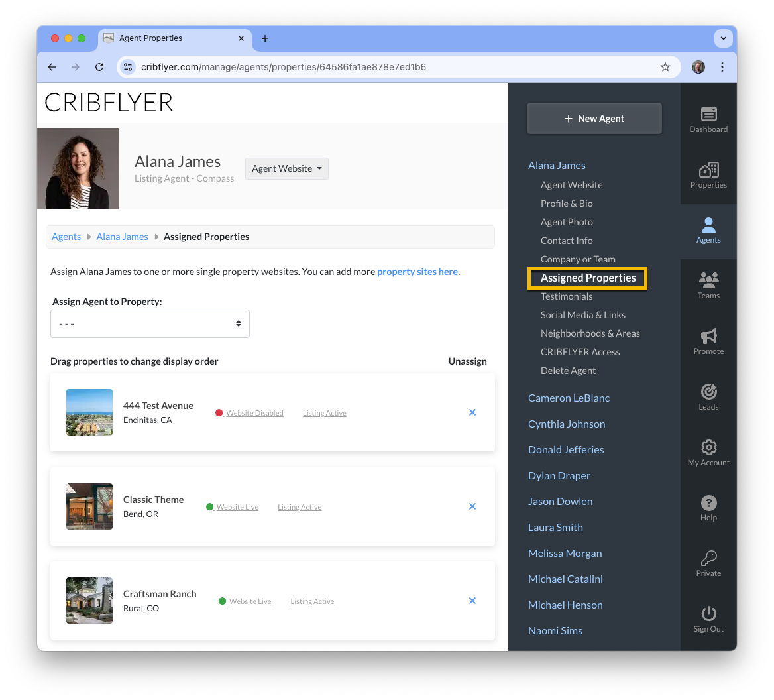774x700 pixels.
Task: Unassign Classic Theme with X icon
Action: 472,506
